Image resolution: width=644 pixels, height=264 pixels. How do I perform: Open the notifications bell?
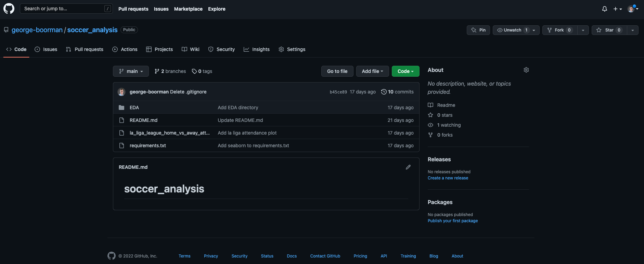pyautogui.click(x=604, y=9)
